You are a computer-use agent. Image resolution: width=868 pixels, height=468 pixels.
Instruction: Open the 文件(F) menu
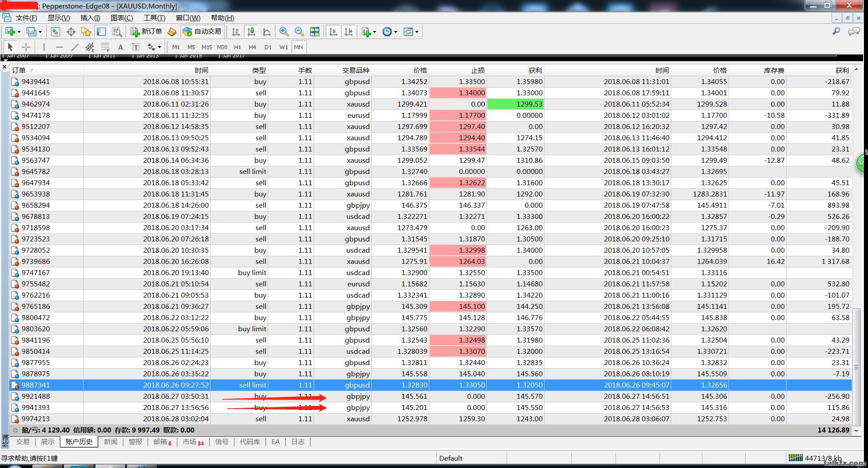coord(26,18)
